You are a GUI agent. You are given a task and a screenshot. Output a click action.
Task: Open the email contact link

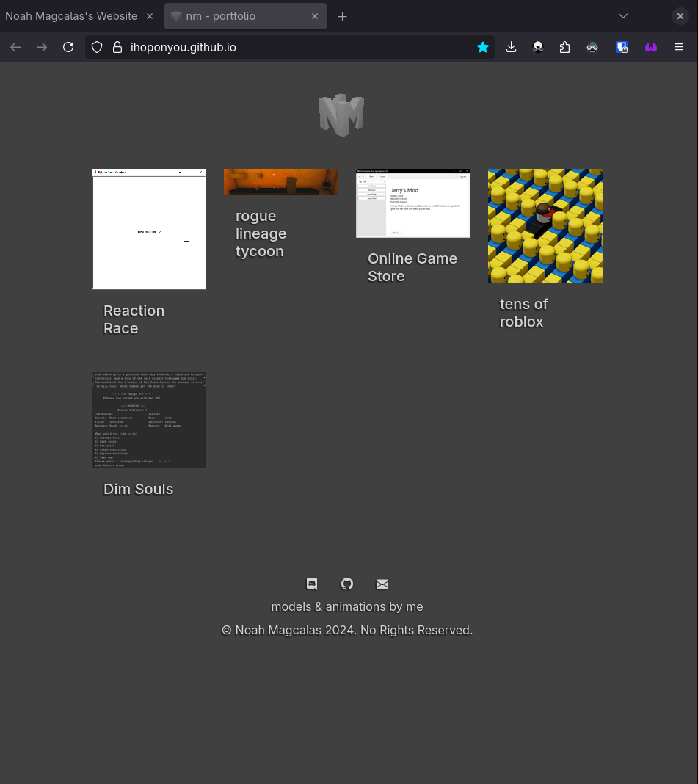(x=382, y=584)
